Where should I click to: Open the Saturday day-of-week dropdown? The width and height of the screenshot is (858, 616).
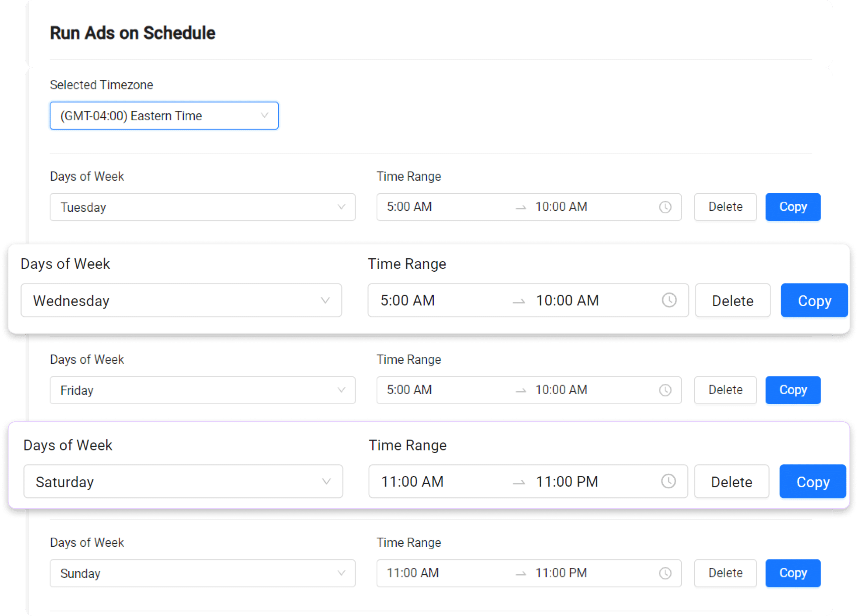(183, 482)
